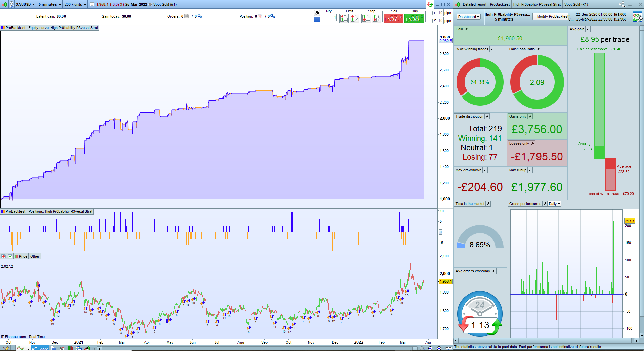Click the wrench beside Max drawdown

(485, 170)
